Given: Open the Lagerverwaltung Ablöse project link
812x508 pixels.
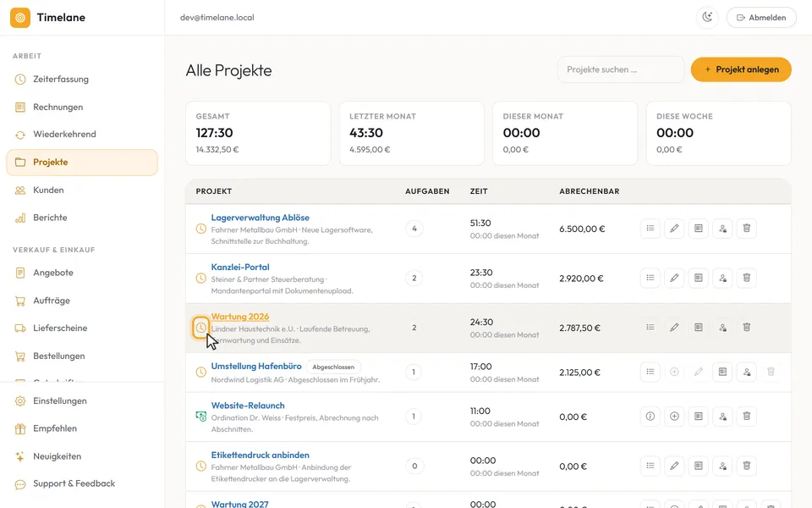Looking at the screenshot, I should (x=260, y=218).
